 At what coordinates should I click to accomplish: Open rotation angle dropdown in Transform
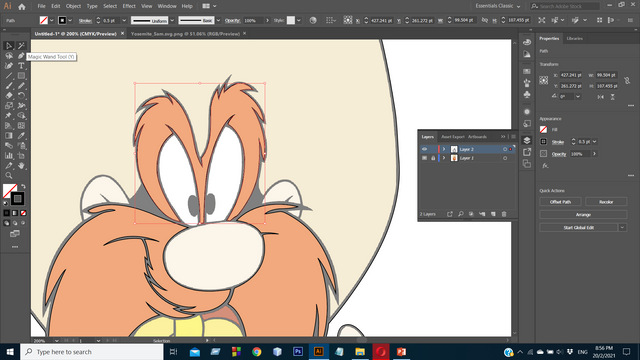pos(578,97)
